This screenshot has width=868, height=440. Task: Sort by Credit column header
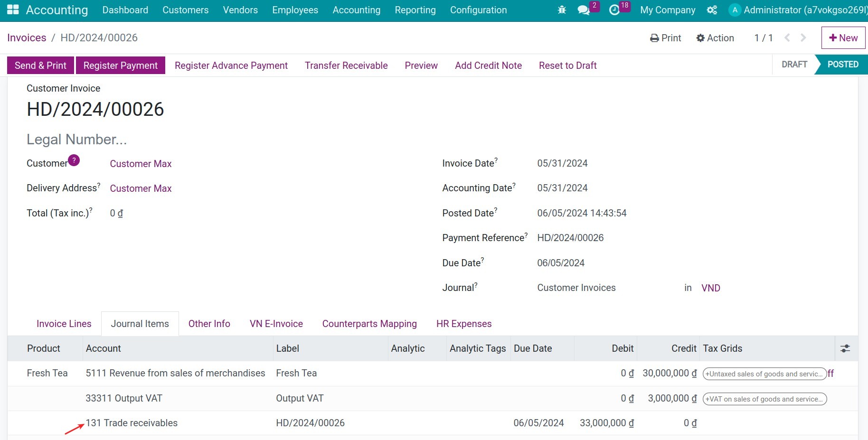pyautogui.click(x=668, y=348)
